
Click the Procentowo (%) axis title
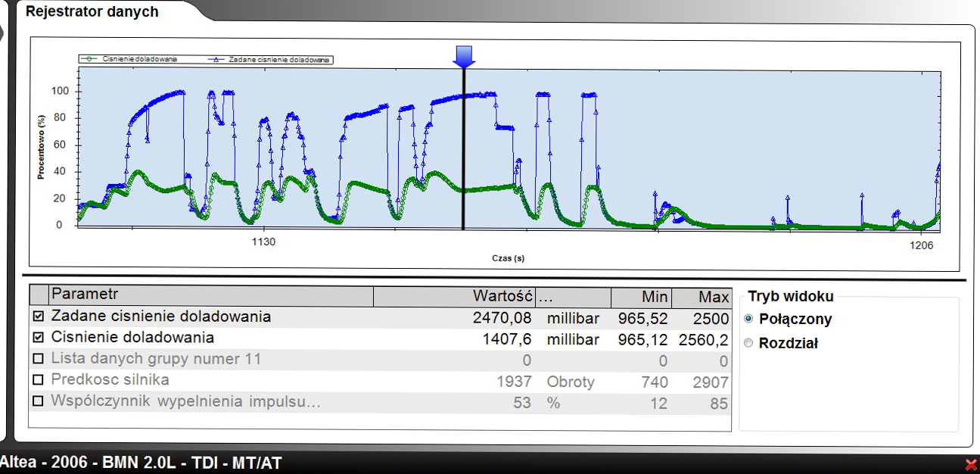point(41,147)
